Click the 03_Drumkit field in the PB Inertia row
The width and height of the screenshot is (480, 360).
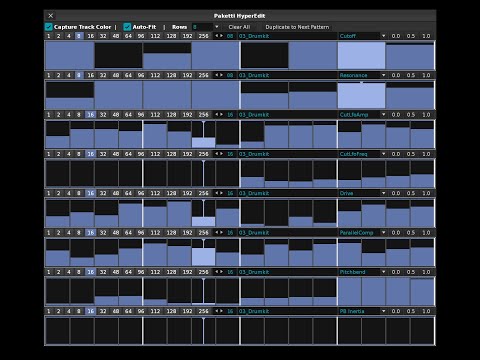(x=288, y=311)
